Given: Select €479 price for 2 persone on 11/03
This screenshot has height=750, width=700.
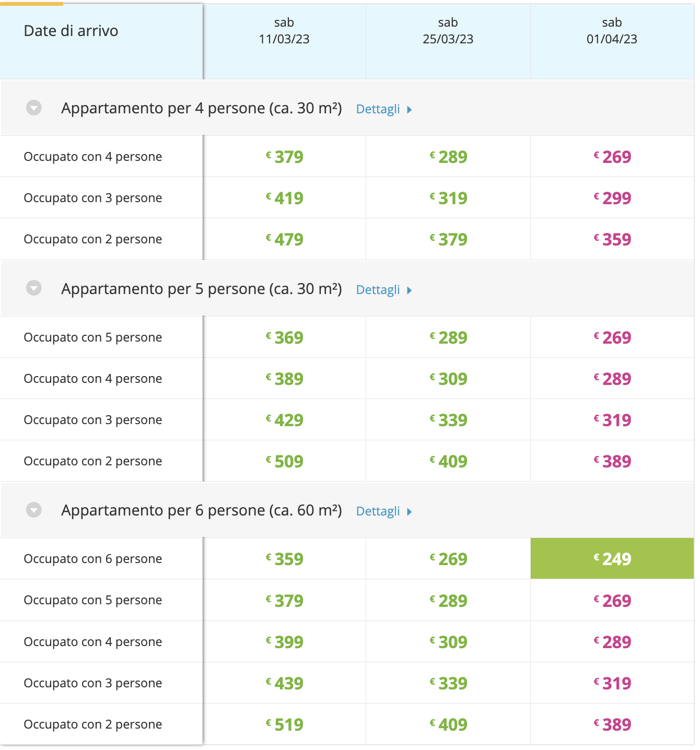Looking at the screenshot, I should (284, 239).
